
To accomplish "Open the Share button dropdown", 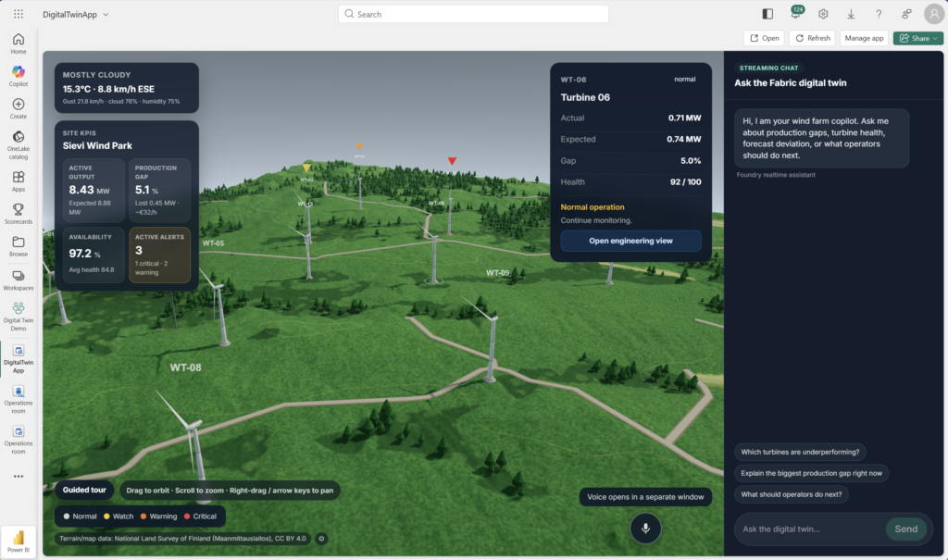I will coord(917,38).
